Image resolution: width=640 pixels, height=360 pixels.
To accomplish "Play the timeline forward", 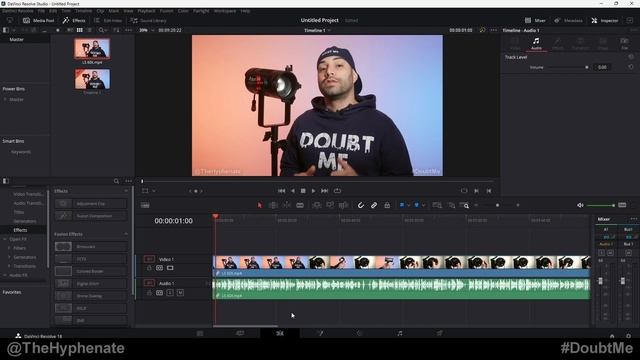I will click(313, 191).
